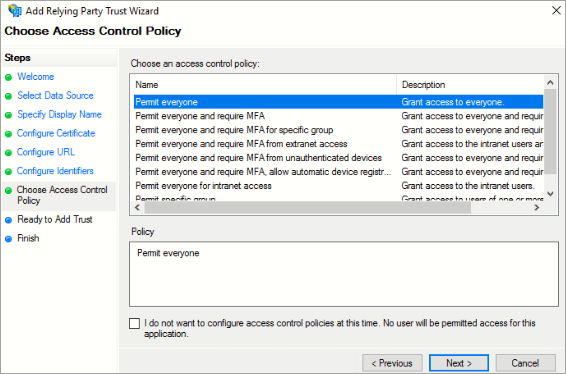This screenshot has height=374, width=566.
Task: Click the green bullet beside Choose Access Control Policy
Action: [x=9, y=190]
